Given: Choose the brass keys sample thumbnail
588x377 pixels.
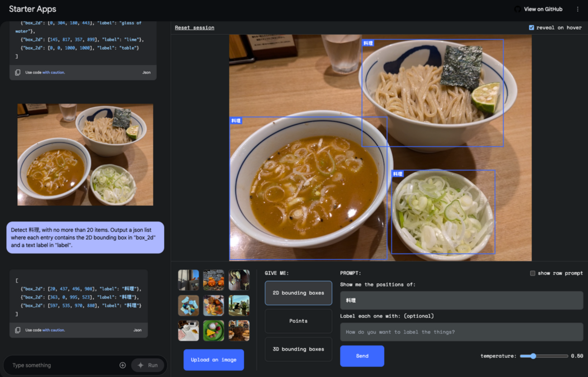Looking at the screenshot, I should click(239, 280).
